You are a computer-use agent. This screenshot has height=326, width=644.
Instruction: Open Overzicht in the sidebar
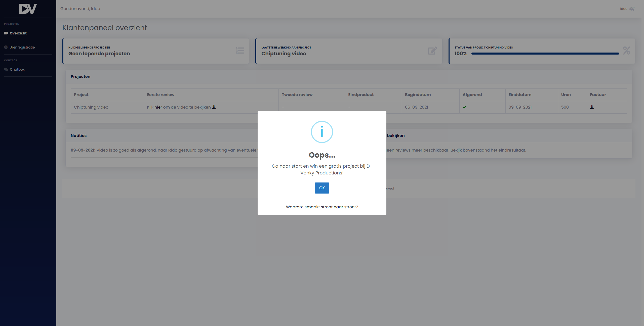pyautogui.click(x=18, y=33)
